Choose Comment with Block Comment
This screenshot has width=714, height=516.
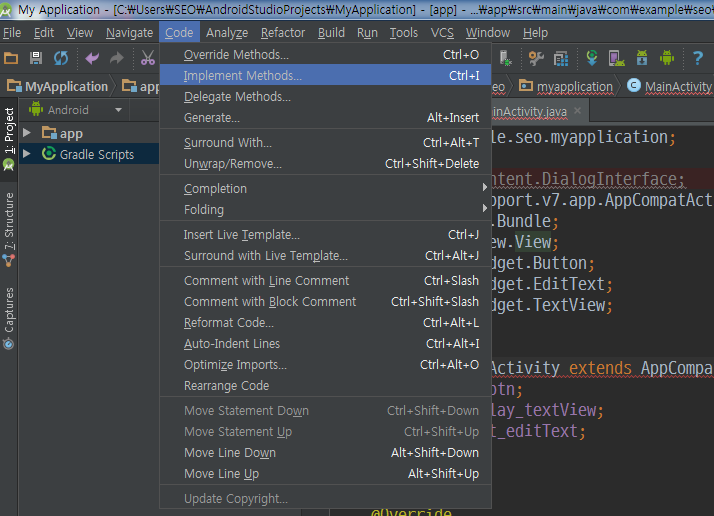325,301
